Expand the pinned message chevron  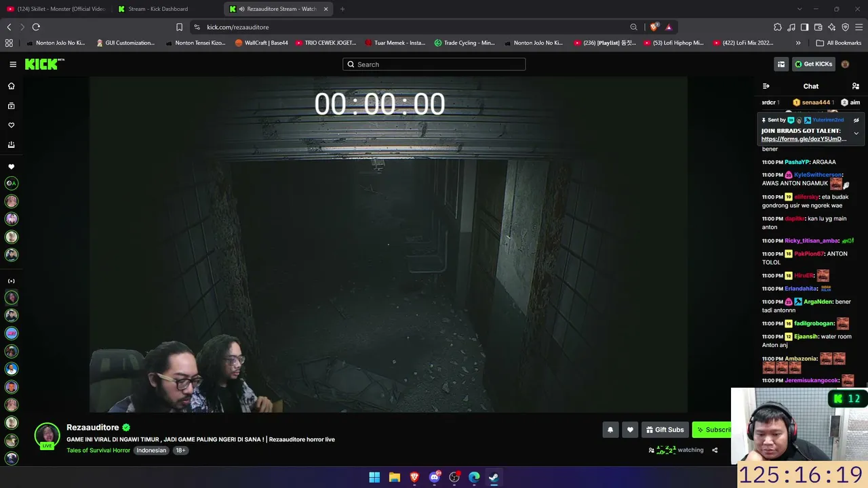856,134
